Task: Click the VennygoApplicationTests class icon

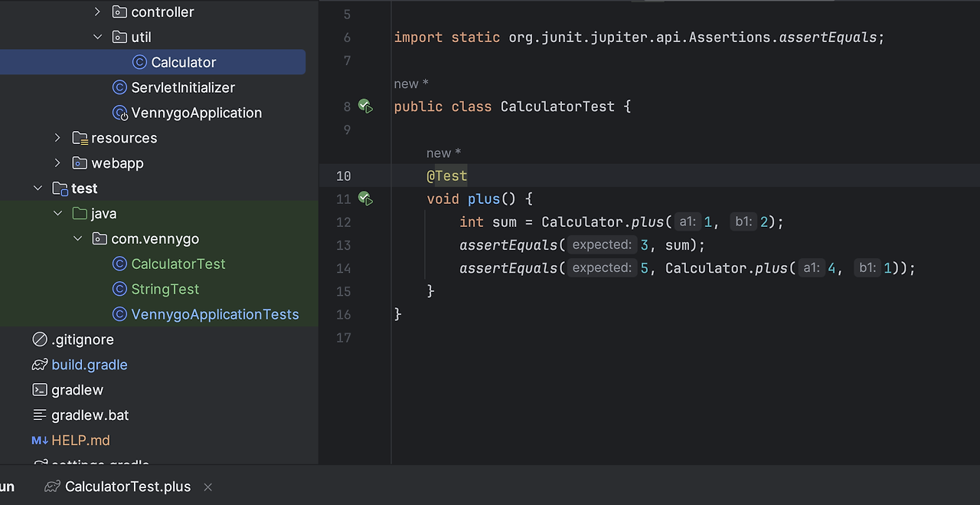Action: click(119, 314)
